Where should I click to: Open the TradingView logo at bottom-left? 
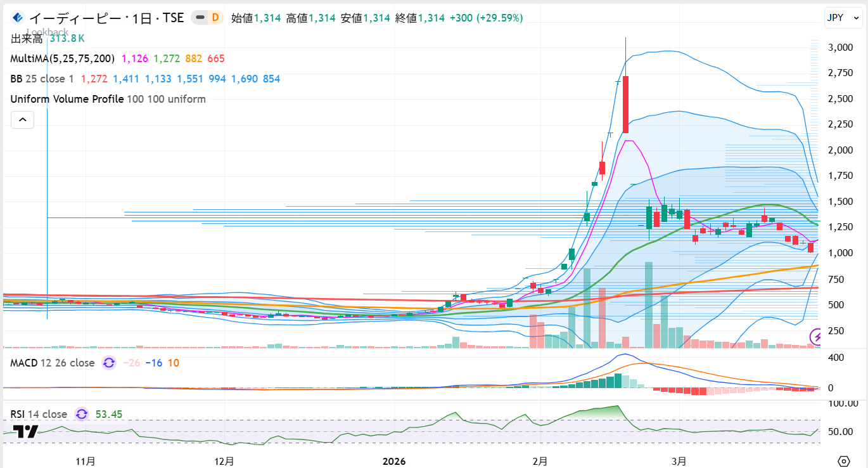point(26,432)
